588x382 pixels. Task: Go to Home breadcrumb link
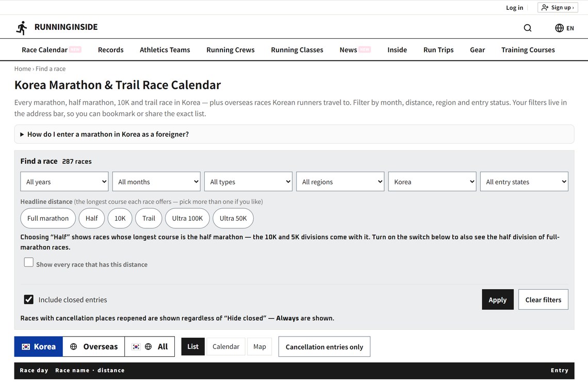(23, 69)
